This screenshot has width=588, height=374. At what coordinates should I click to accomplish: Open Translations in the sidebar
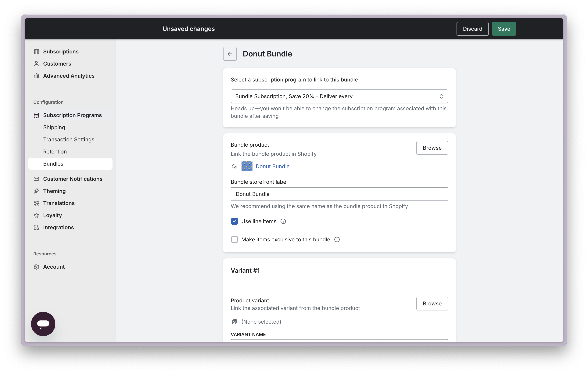point(59,203)
